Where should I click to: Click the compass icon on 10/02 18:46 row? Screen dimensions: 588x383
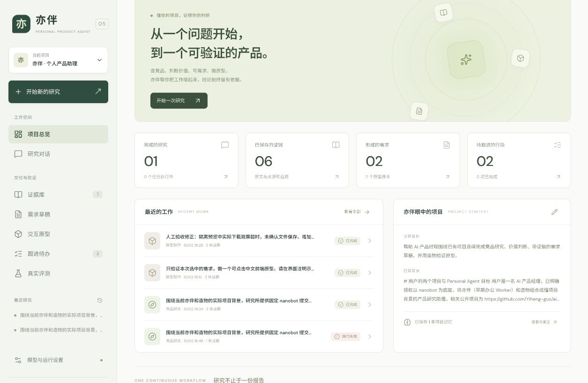pos(152,337)
